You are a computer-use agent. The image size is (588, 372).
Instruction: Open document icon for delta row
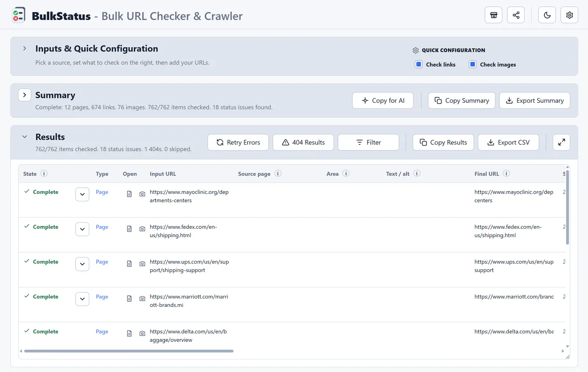pyautogui.click(x=129, y=333)
